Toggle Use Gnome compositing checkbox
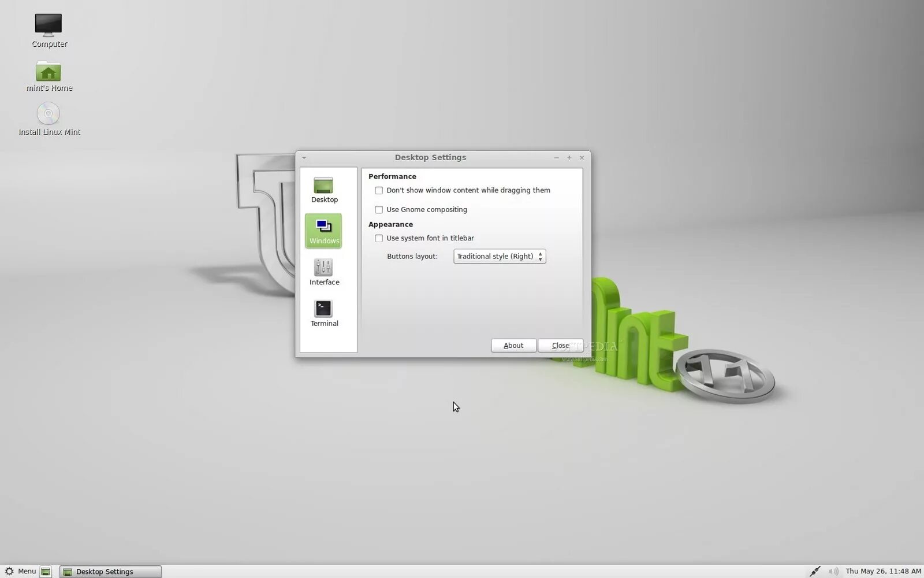Image resolution: width=924 pixels, height=578 pixels. pos(379,209)
